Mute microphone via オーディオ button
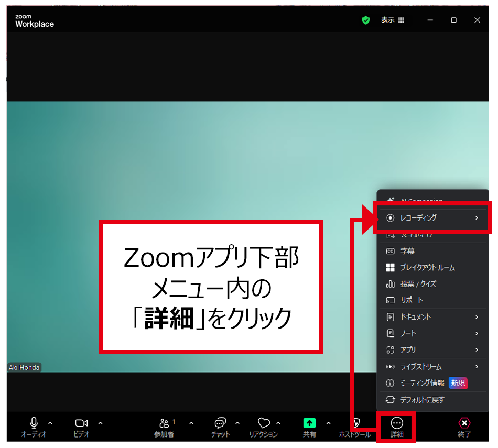The height and width of the screenshot is (448, 498). (x=34, y=427)
